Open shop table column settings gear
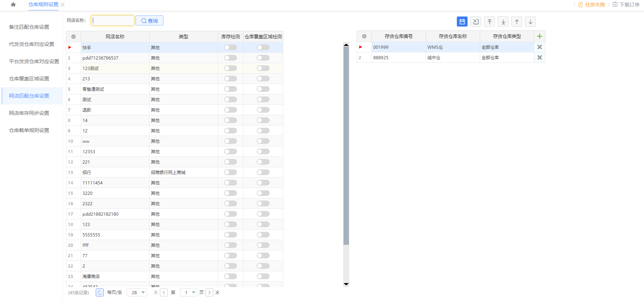The image size is (644, 305). pyautogui.click(x=74, y=37)
